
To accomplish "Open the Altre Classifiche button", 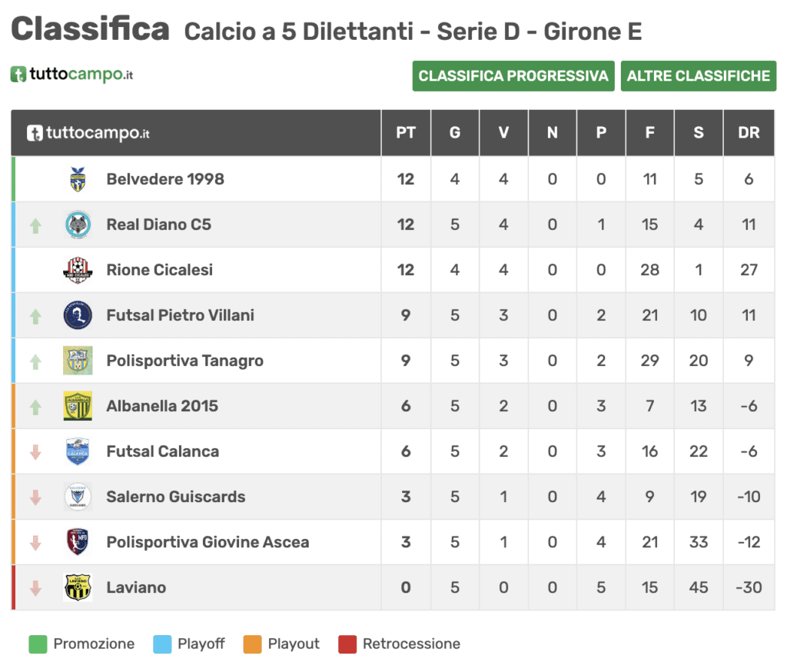I will [x=698, y=76].
